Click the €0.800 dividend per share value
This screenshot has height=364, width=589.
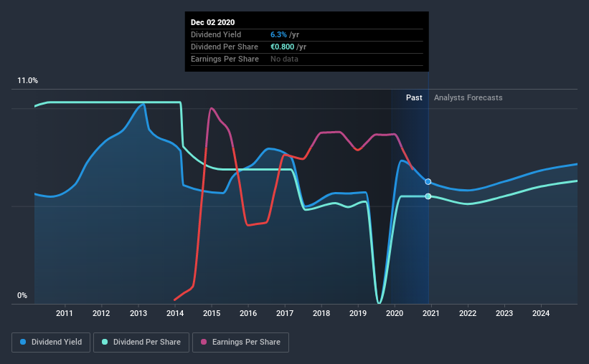click(x=283, y=47)
